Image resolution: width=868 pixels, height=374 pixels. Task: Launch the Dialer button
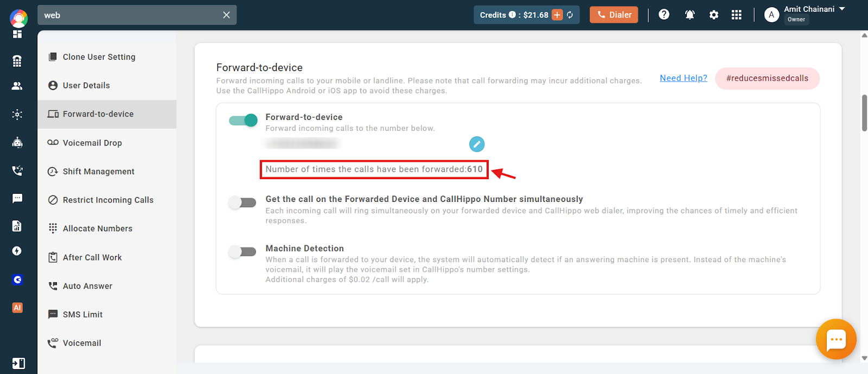pyautogui.click(x=614, y=15)
